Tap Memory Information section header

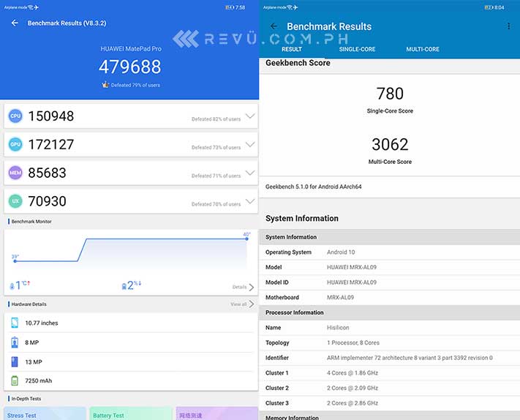coord(389,416)
